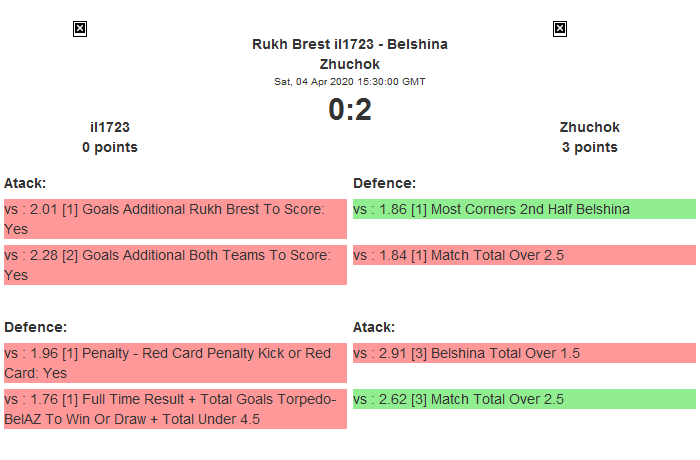Click the broken home team logo image

coord(80,29)
